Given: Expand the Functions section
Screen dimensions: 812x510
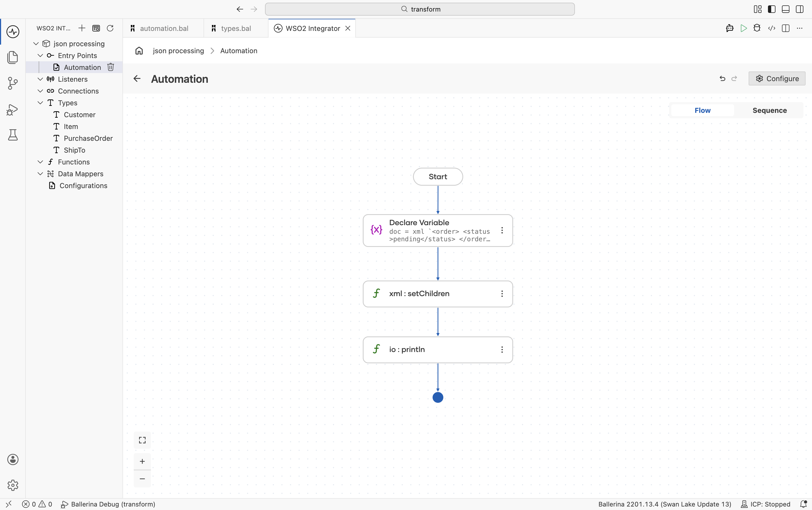Looking at the screenshot, I should click(41, 162).
